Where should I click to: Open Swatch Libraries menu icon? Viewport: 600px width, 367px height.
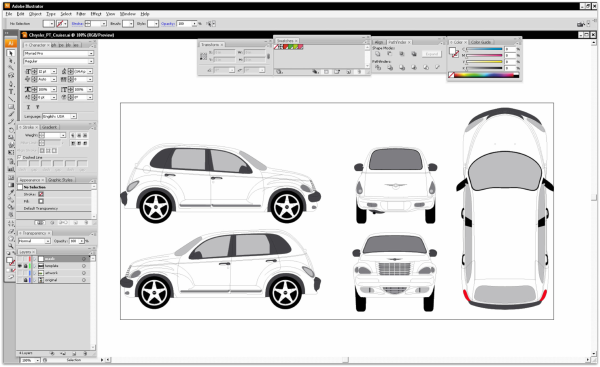pos(279,72)
